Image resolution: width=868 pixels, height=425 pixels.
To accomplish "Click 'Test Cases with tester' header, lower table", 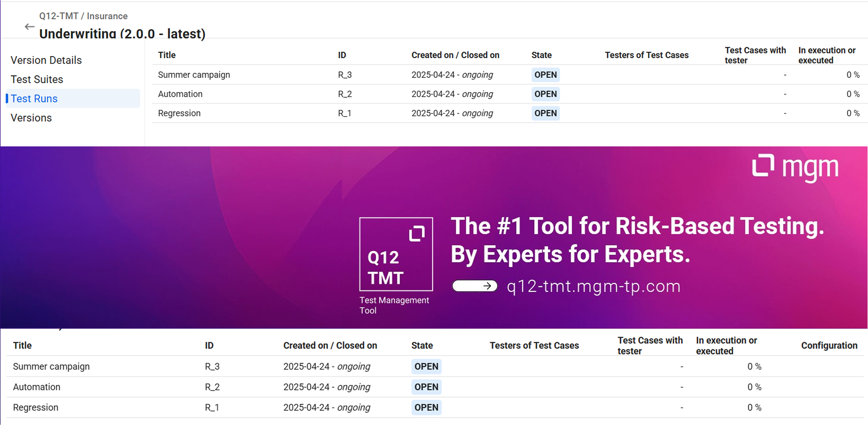I will [650, 346].
